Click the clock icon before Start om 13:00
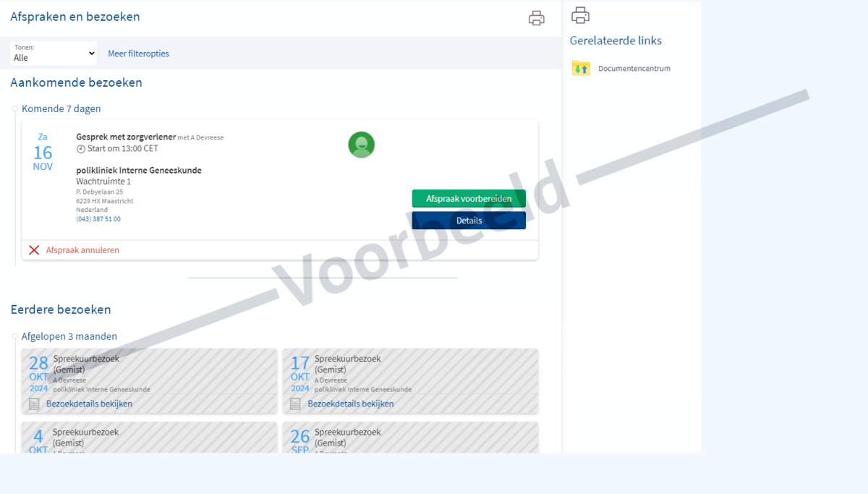The image size is (868, 494). (80, 149)
